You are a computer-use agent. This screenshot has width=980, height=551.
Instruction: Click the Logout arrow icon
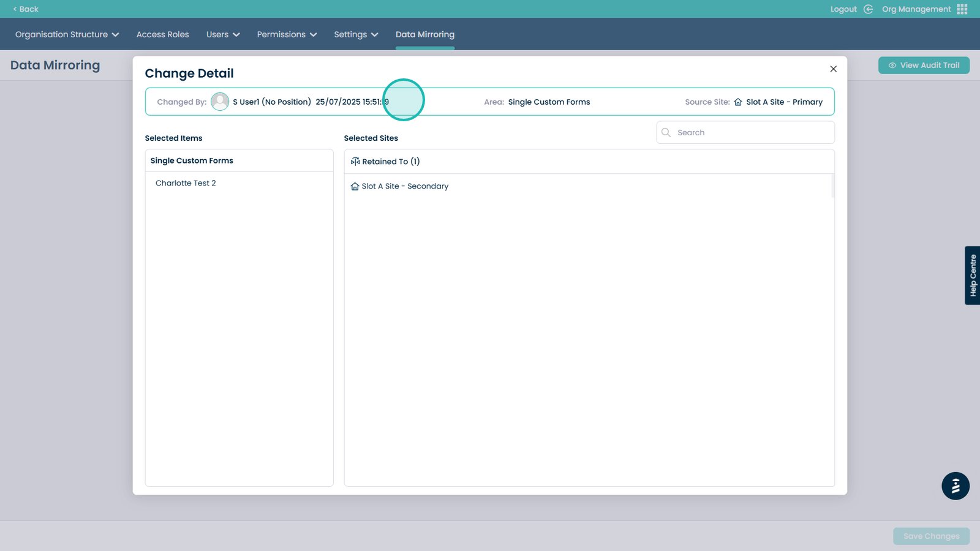868,9
